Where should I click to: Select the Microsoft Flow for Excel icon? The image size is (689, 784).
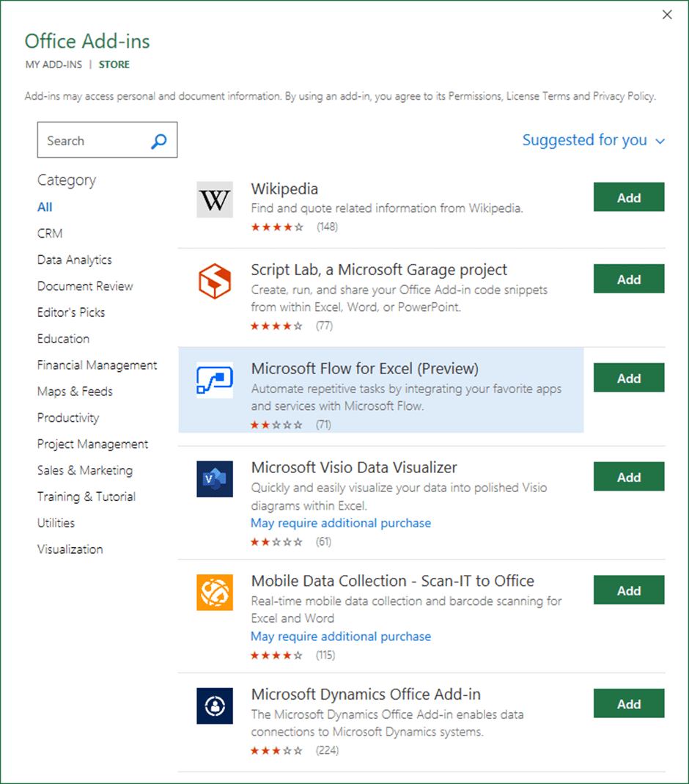(214, 378)
